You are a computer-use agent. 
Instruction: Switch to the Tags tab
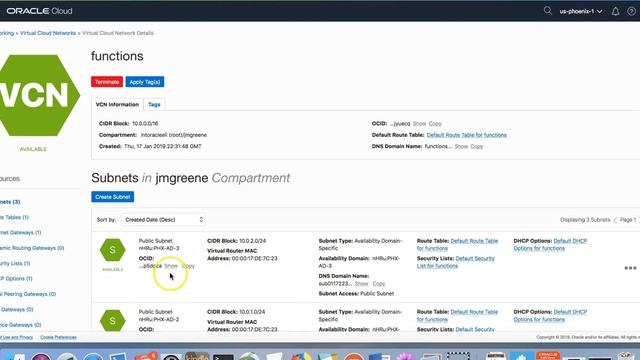154,104
